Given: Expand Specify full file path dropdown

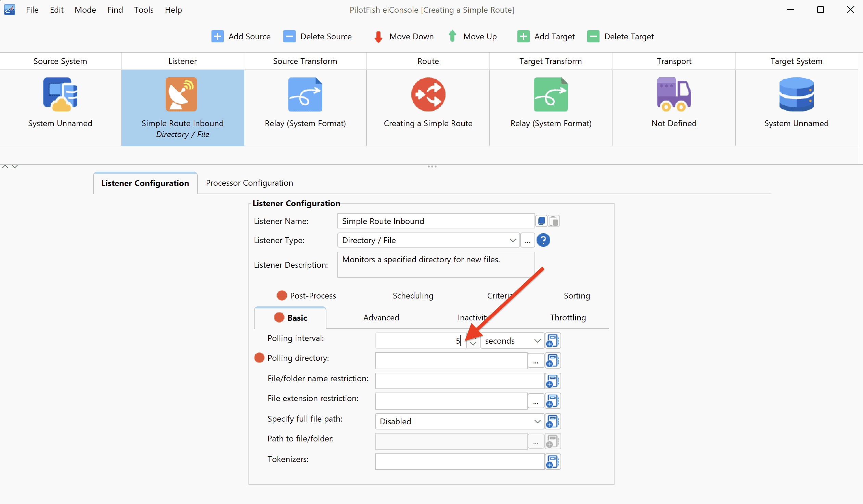Looking at the screenshot, I should [537, 421].
